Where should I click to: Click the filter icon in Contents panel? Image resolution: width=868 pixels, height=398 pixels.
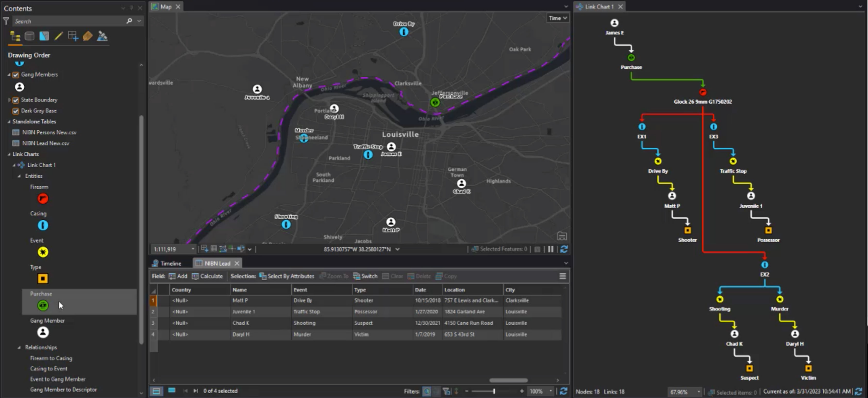[6, 21]
